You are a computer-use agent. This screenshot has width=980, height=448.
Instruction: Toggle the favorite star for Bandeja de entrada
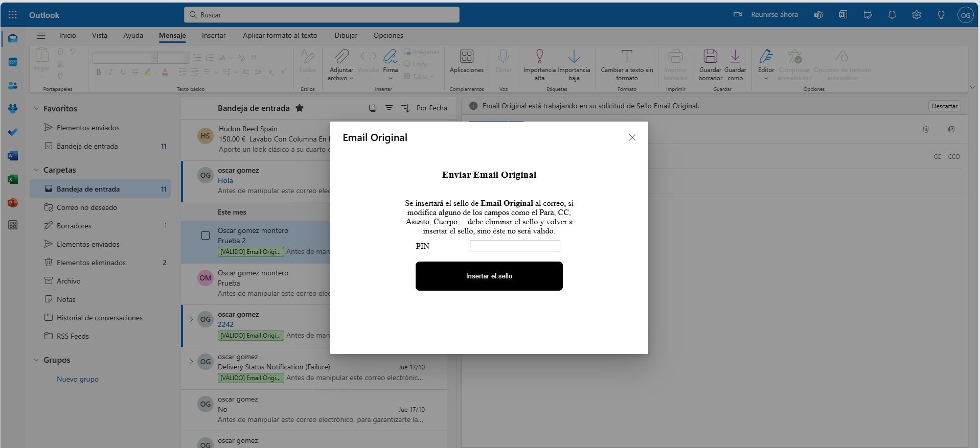300,108
